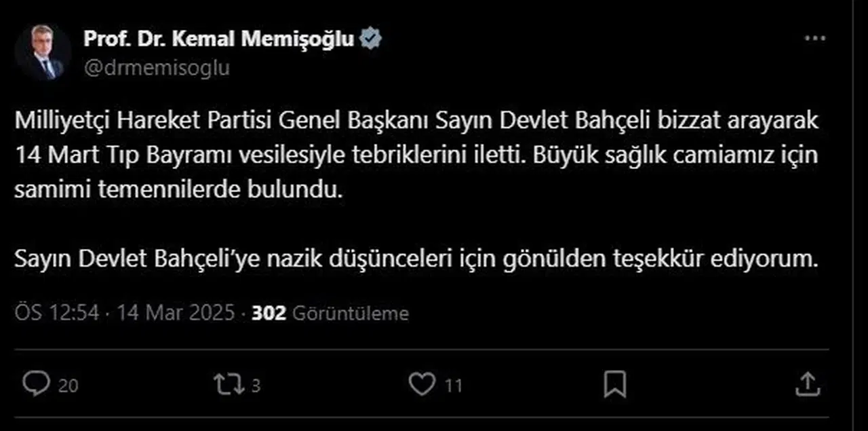Click the reply speech bubble icon

(35, 384)
